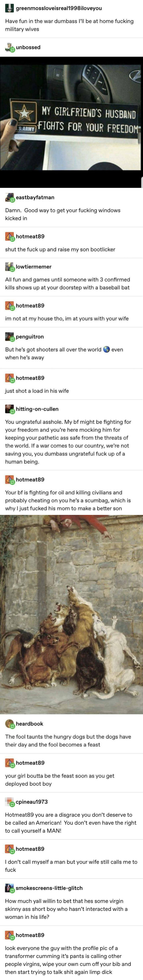Click hitting-on-cullen's avatar icon
143x980 pixels.
coord(9,409)
